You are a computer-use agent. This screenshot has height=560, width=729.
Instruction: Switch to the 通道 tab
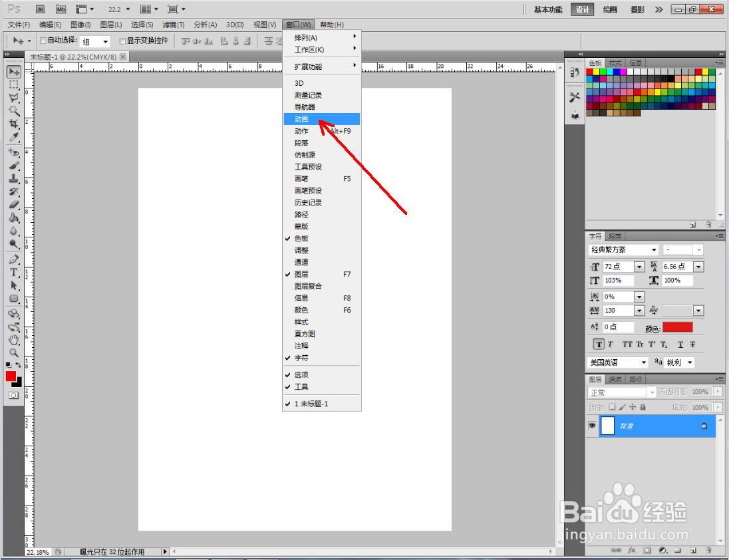(x=615, y=380)
